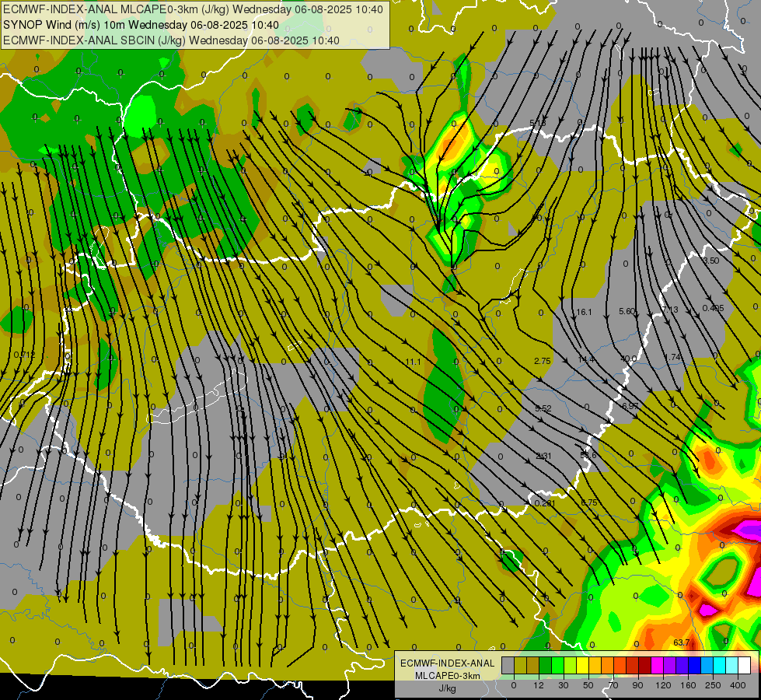Click legend tick label 70
The height and width of the screenshot is (700, 761).
click(x=613, y=685)
